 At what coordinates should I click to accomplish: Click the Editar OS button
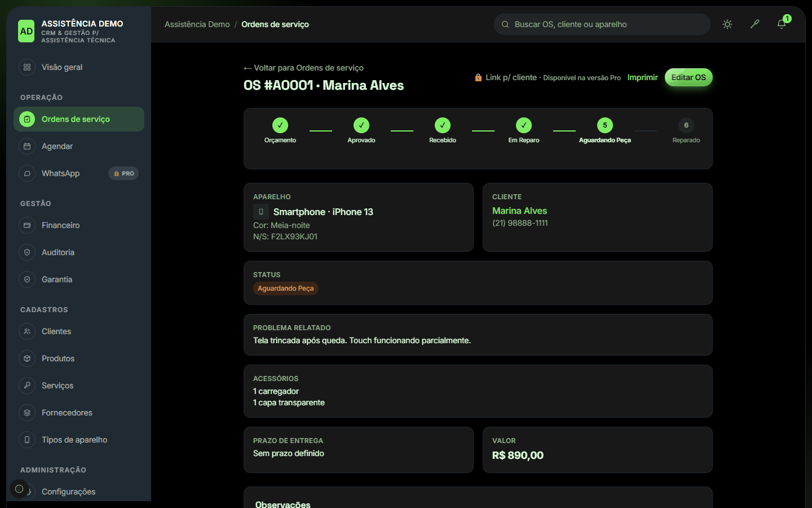tap(689, 77)
